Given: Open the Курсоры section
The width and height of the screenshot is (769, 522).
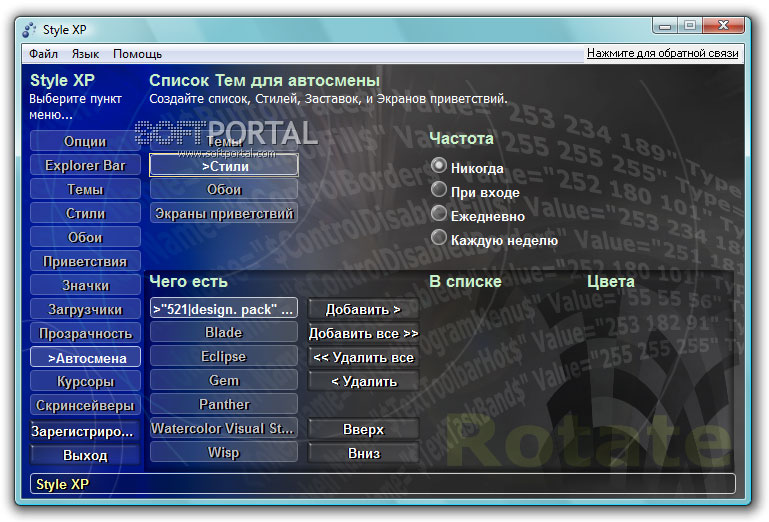Looking at the screenshot, I should click(85, 382).
